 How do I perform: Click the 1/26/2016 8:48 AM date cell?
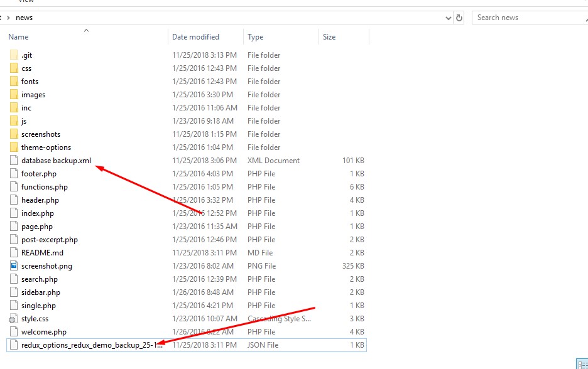point(203,292)
